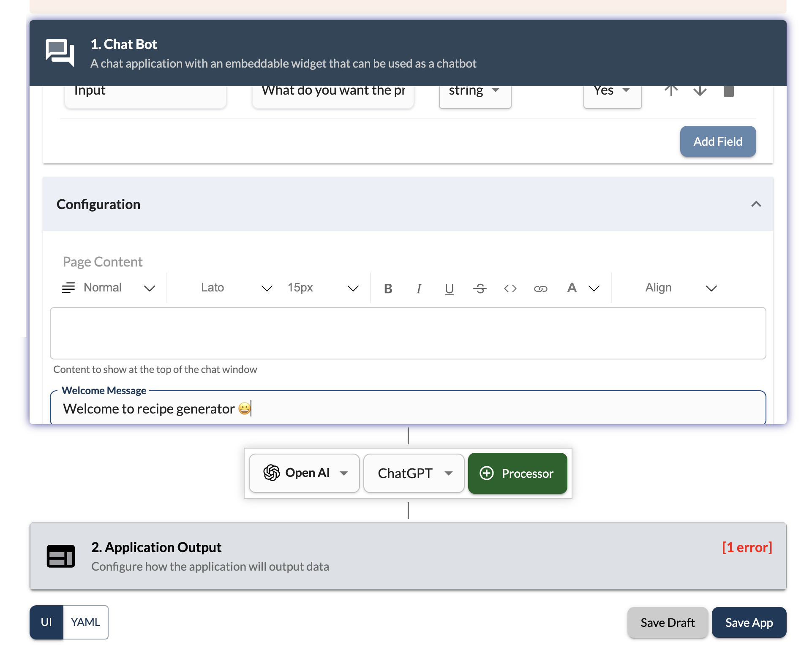Switch to the UI editor tab

tap(46, 622)
